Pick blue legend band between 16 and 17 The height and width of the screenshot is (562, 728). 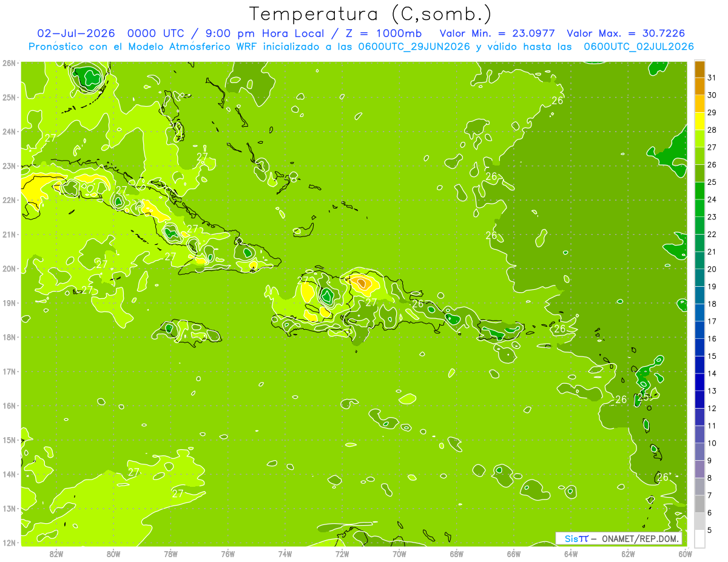point(699,330)
